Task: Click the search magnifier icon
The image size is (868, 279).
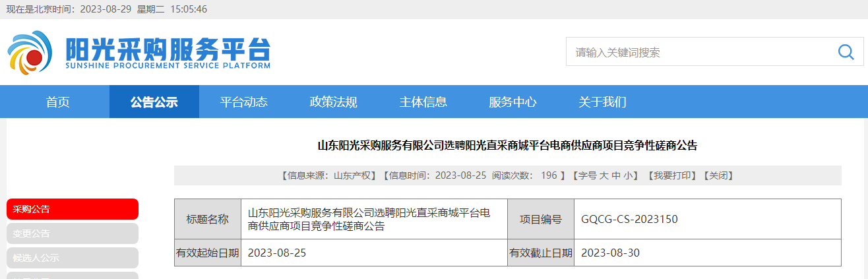Action: (x=846, y=52)
